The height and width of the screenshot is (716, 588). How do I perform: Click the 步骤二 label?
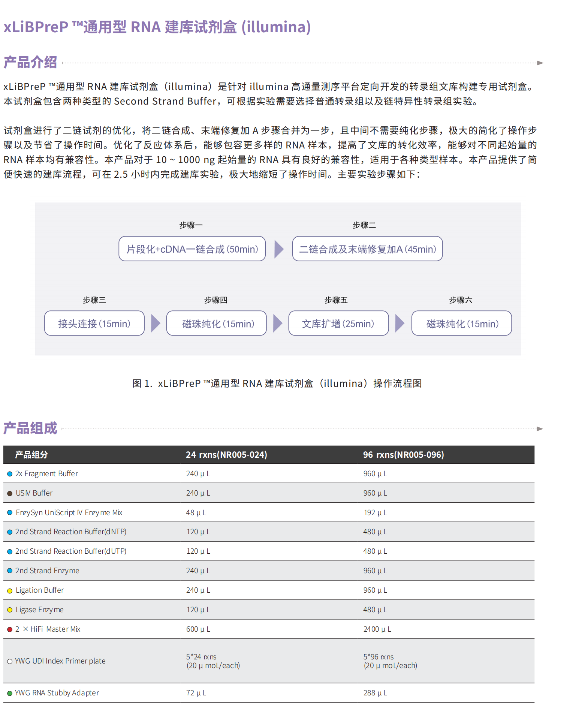click(x=364, y=225)
